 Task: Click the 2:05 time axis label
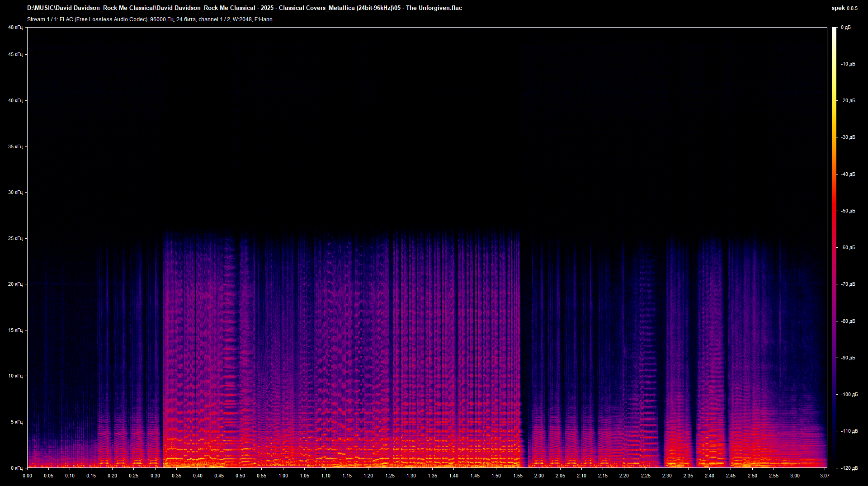[x=560, y=476]
